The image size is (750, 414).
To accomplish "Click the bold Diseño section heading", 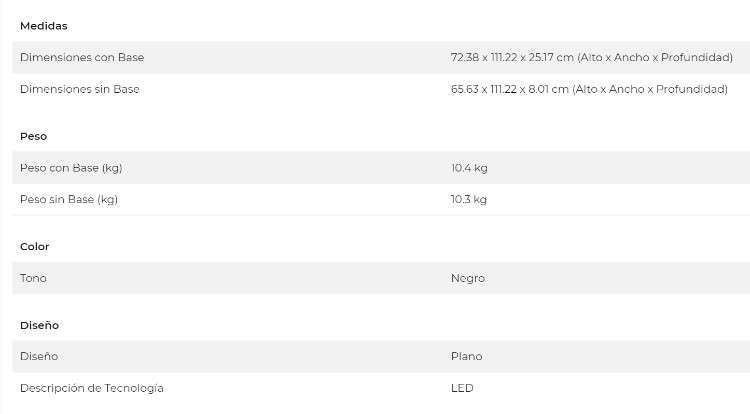I will (39, 325).
